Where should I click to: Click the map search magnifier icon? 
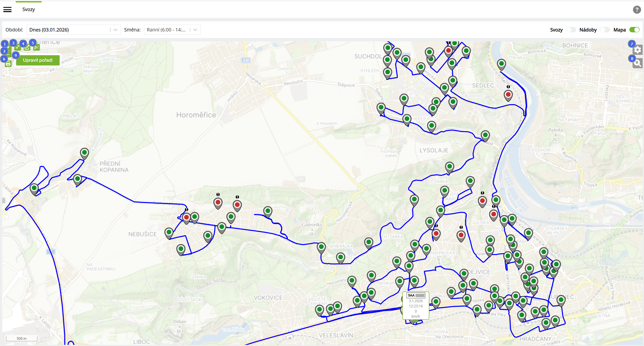point(637,64)
